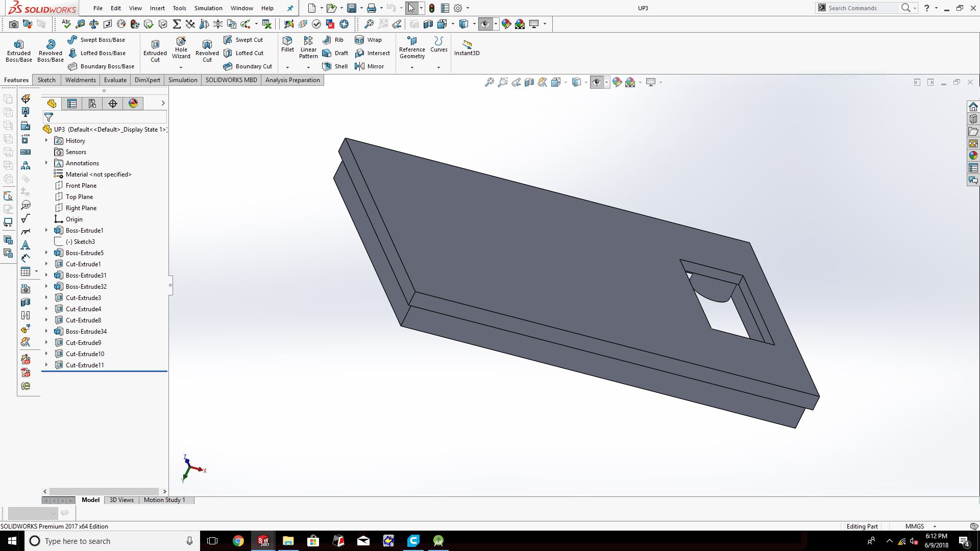Click the pin icon beside the Help menu
Viewport: 980px width, 551px height.
(x=290, y=8)
